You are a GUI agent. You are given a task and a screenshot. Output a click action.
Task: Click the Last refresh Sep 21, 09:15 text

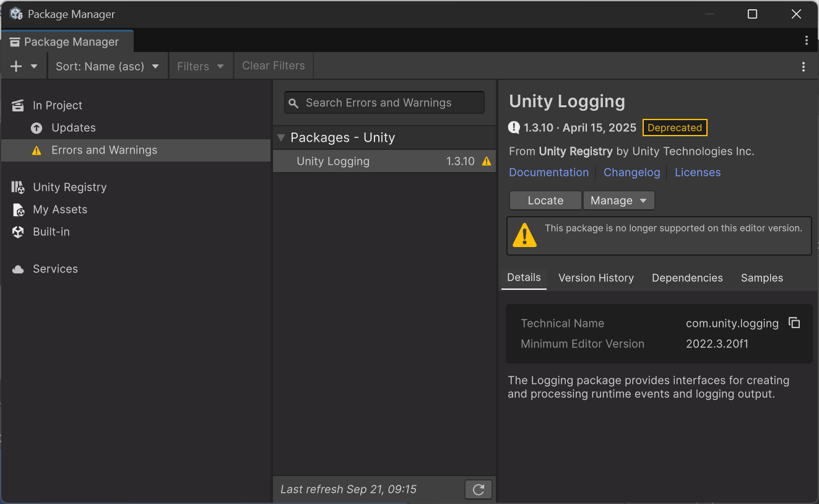(x=349, y=489)
